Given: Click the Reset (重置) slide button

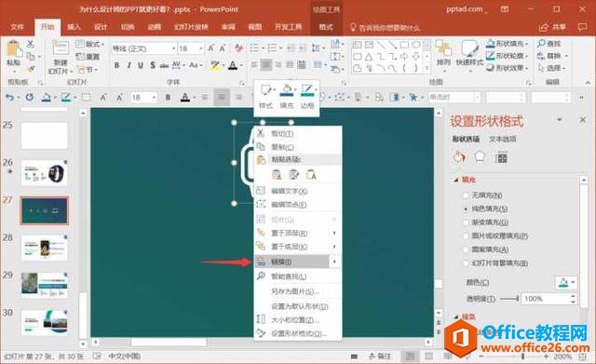Looking at the screenshot, I should (88, 57).
